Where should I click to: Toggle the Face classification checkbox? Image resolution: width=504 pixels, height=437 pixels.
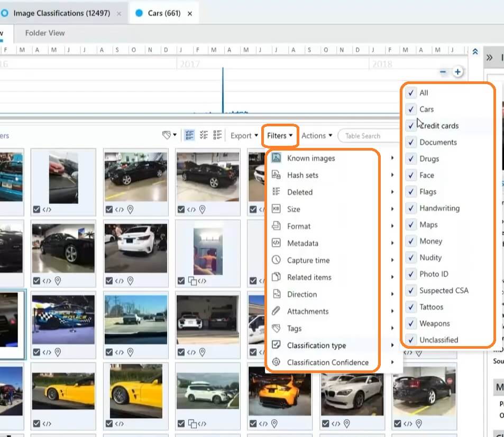411,175
